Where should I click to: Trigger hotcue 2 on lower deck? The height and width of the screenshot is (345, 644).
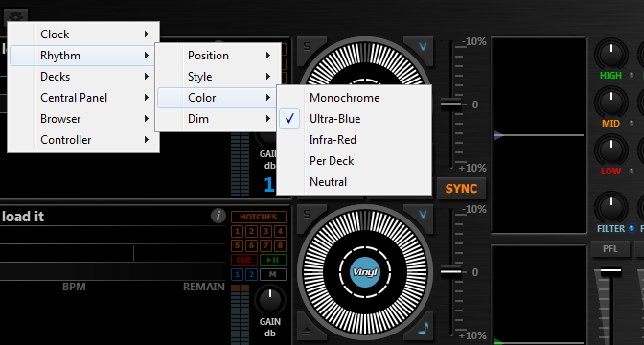point(252,231)
